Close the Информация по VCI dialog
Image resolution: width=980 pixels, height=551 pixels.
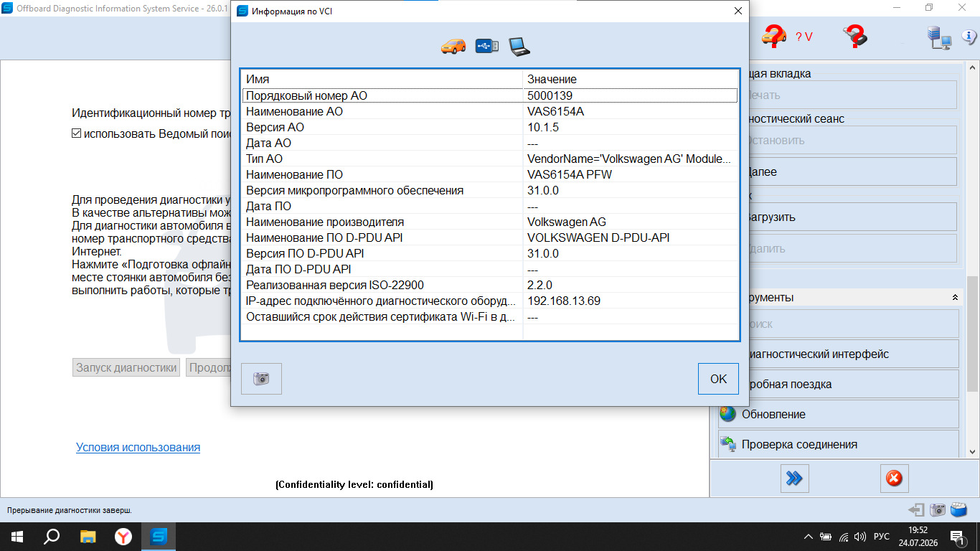point(738,11)
